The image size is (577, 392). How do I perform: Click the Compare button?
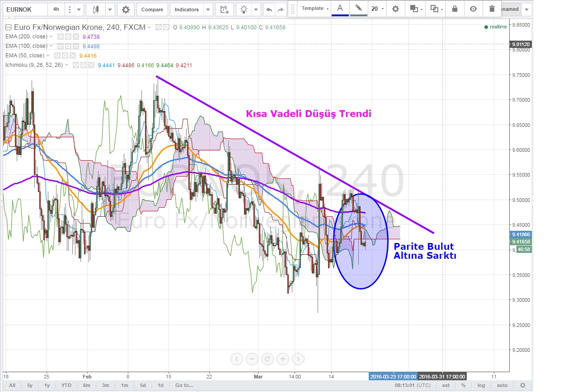coord(152,9)
